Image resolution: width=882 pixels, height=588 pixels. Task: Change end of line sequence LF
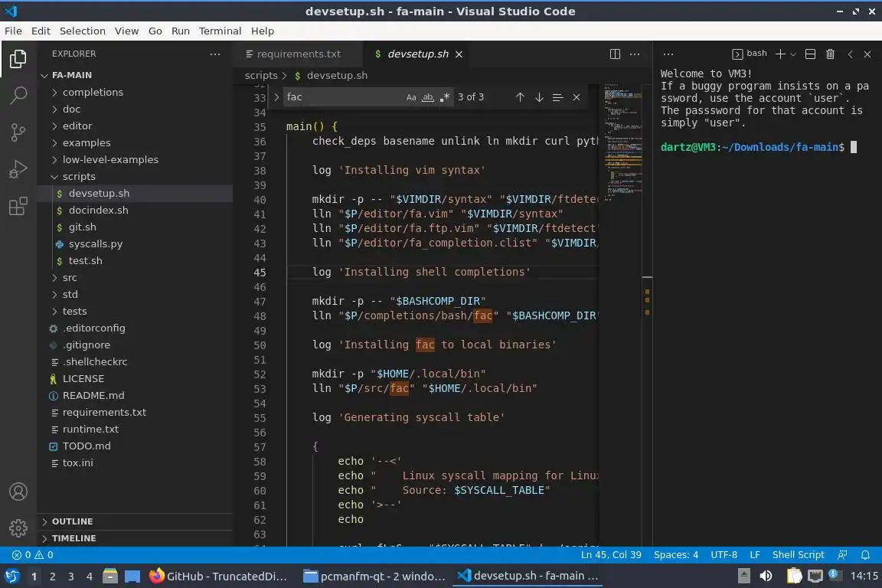point(755,555)
